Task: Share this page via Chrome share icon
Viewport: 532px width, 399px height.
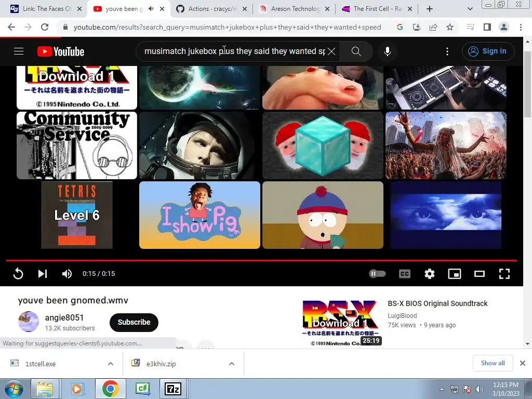Action: (433, 27)
